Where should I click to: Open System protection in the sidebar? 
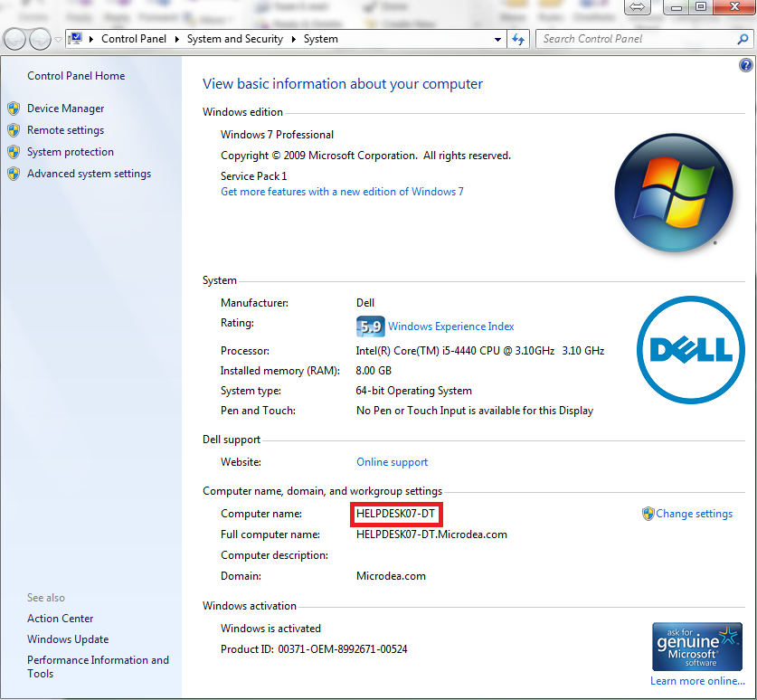[71, 152]
